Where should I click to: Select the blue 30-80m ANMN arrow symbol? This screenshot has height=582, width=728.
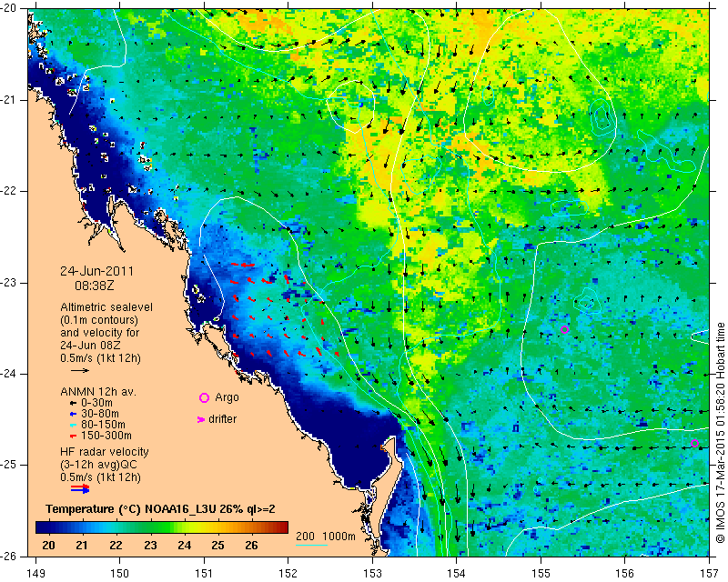point(73,414)
